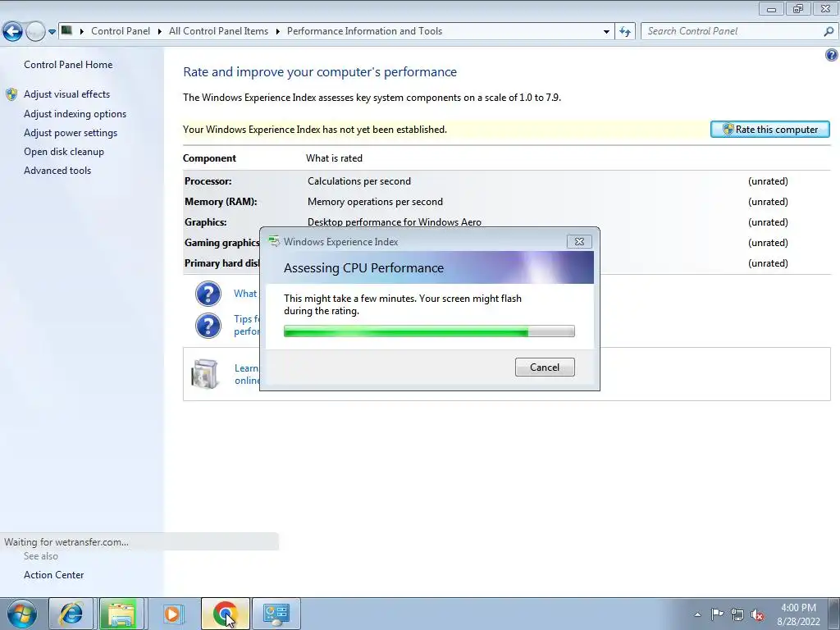This screenshot has width=840, height=630.
Task: Click (unrated) value in Processor row
Action: [x=768, y=181]
